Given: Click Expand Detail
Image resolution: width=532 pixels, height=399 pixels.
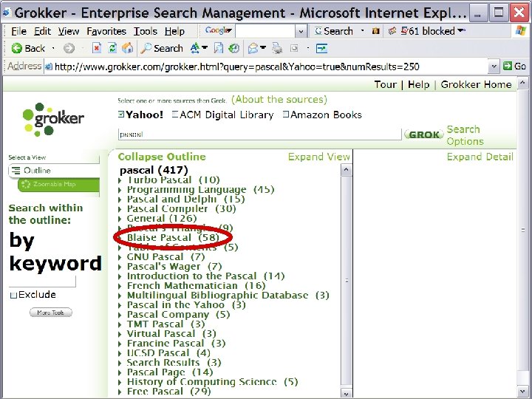Looking at the screenshot, I should pos(480,157).
